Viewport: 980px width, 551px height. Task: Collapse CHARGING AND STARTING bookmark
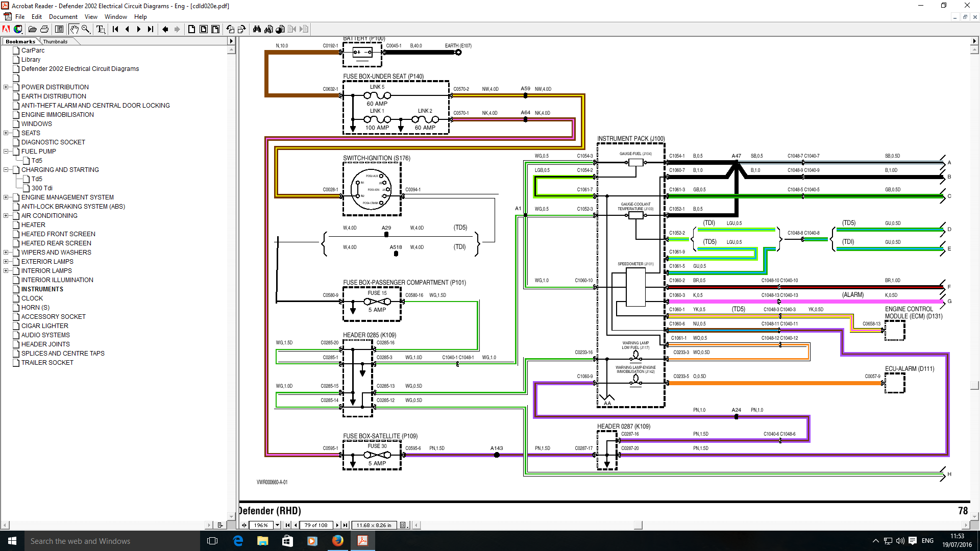coord(6,170)
